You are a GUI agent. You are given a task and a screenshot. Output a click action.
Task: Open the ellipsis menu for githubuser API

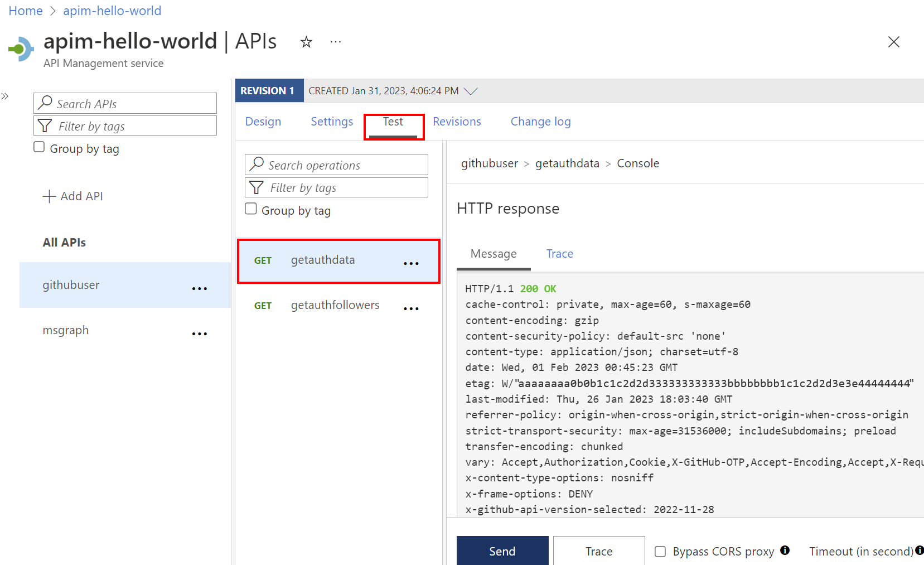[199, 288]
